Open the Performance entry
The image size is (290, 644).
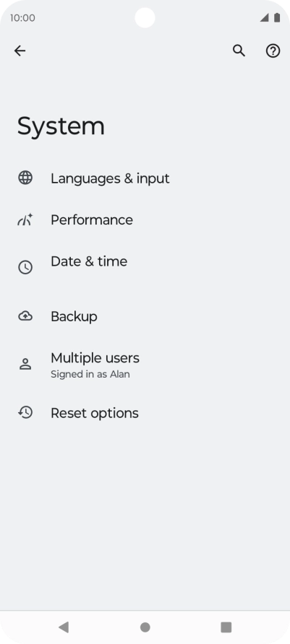(x=145, y=219)
